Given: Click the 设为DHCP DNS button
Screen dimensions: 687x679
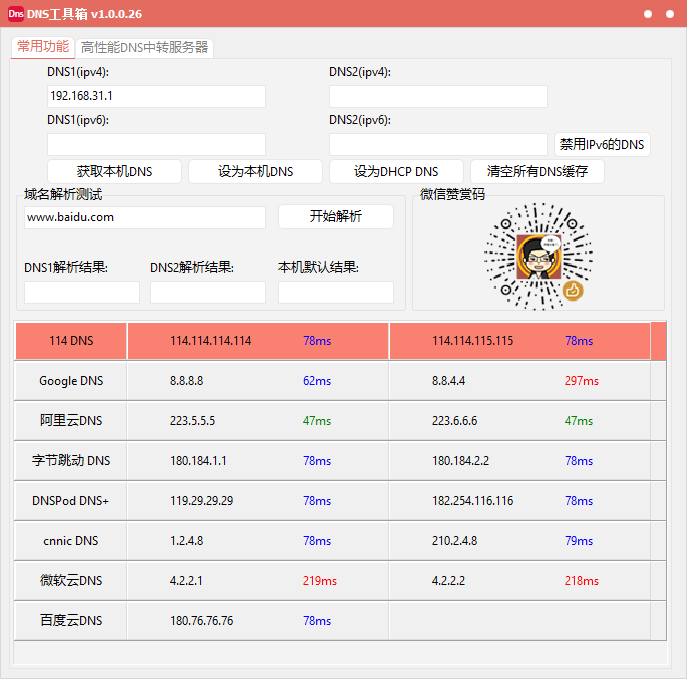Looking at the screenshot, I should [x=396, y=171].
